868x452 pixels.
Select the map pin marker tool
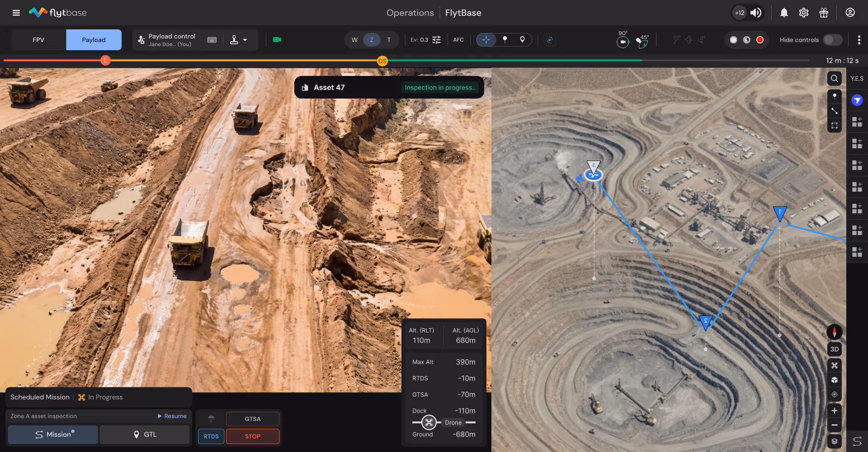click(835, 96)
